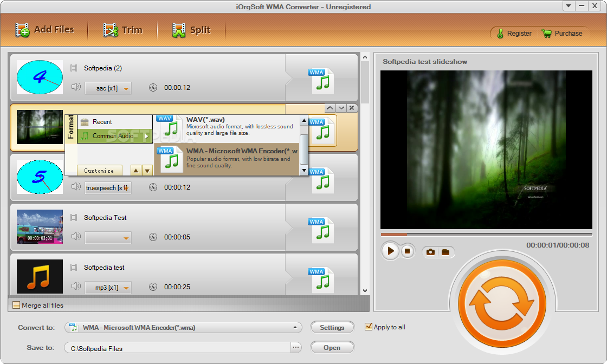
Task: Click the browse ellipsis button for Save to
Action: tap(296, 347)
